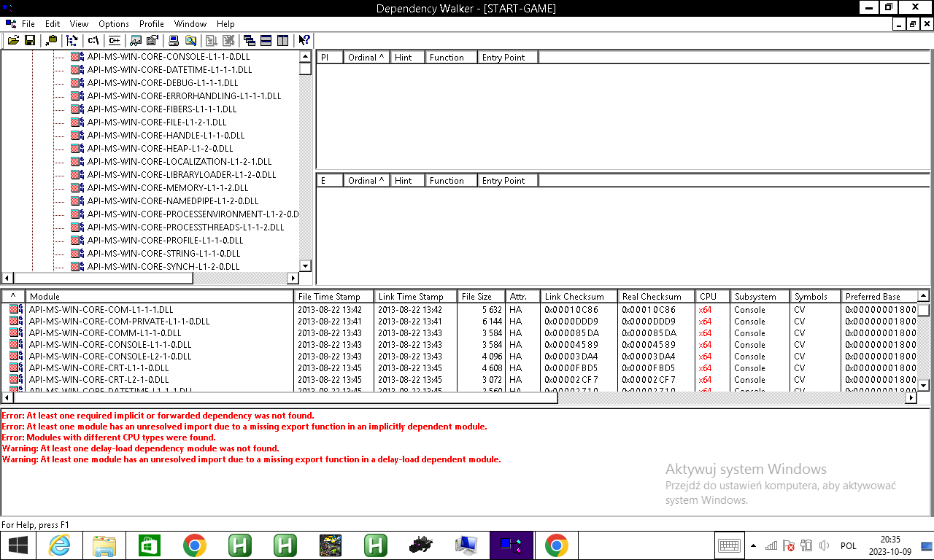
Task: Select API-MS-WIN-CORE-MEMORY-L1-1-2.DLL tree node
Action: (x=168, y=188)
